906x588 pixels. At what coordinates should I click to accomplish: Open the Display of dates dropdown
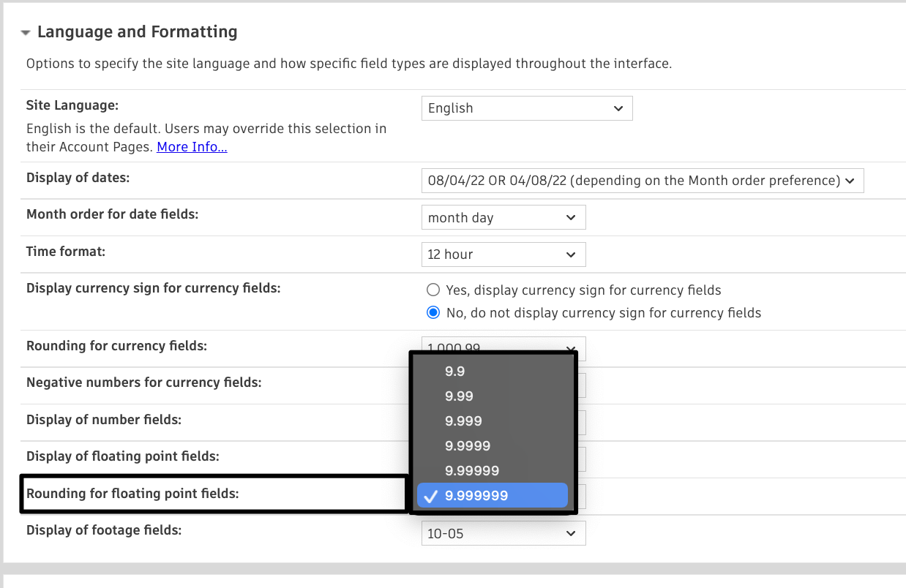pos(642,181)
